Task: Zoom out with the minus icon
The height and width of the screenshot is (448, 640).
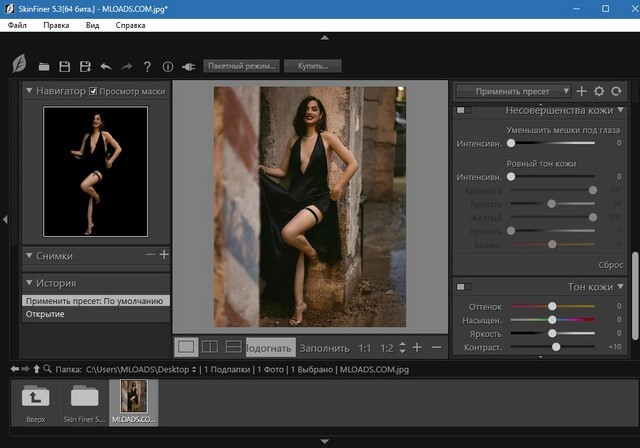Action: click(x=436, y=348)
